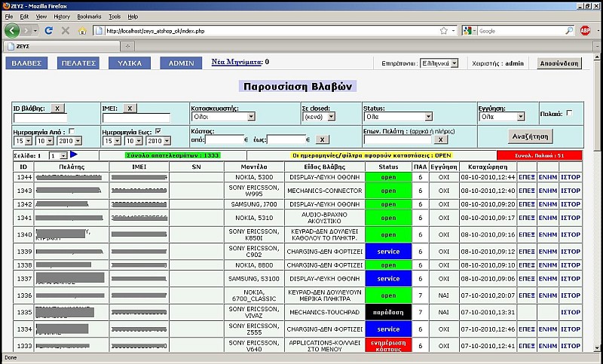
Task: Open the Κατασκευαστής dropdown
Action: (x=223, y=117)
